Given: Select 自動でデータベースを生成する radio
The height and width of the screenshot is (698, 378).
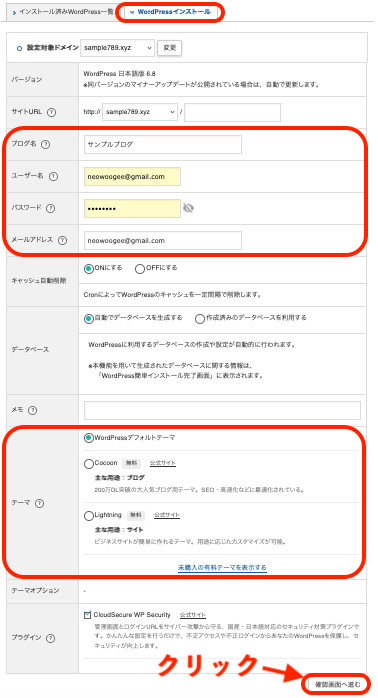Looking at the screenshot, I should [x=89, y=319].
